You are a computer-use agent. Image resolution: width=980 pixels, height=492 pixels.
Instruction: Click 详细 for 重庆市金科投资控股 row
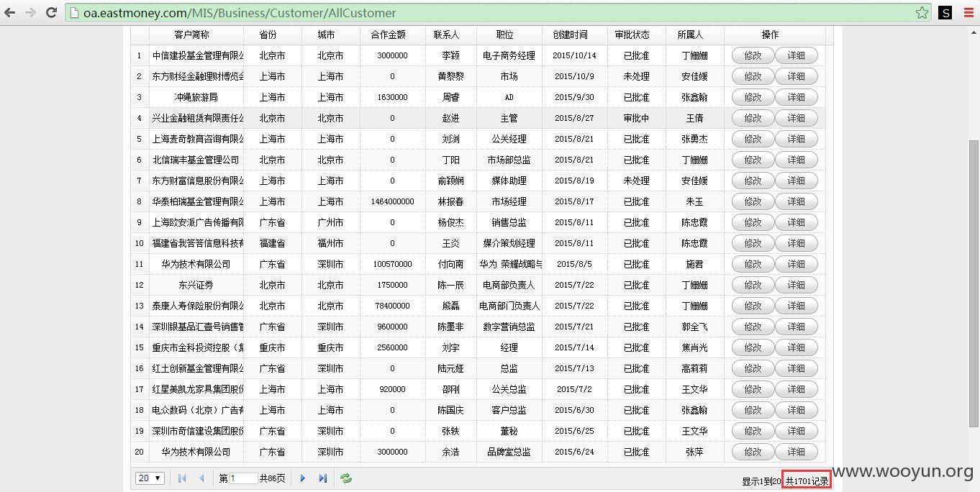(796, 347)
